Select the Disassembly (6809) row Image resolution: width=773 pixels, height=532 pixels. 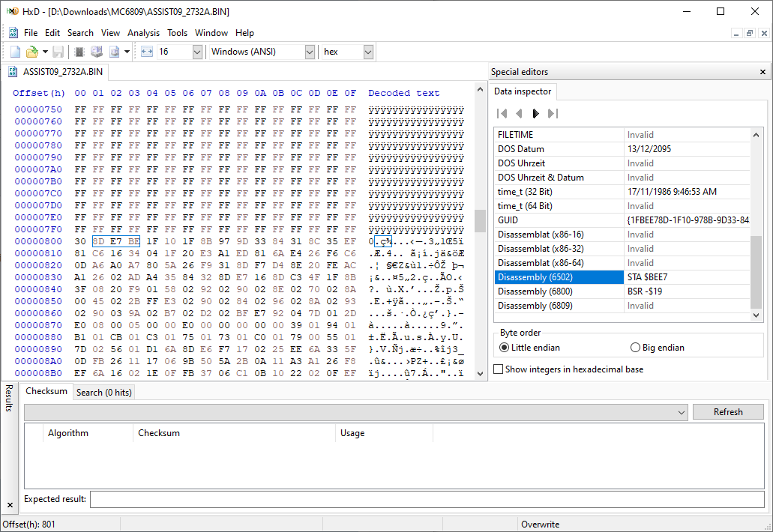(x=622, y=306)
